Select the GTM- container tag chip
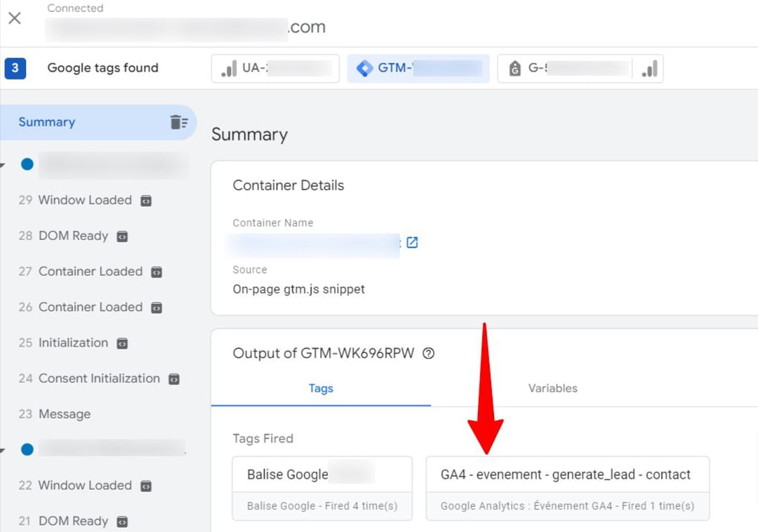 pos(418,68)
